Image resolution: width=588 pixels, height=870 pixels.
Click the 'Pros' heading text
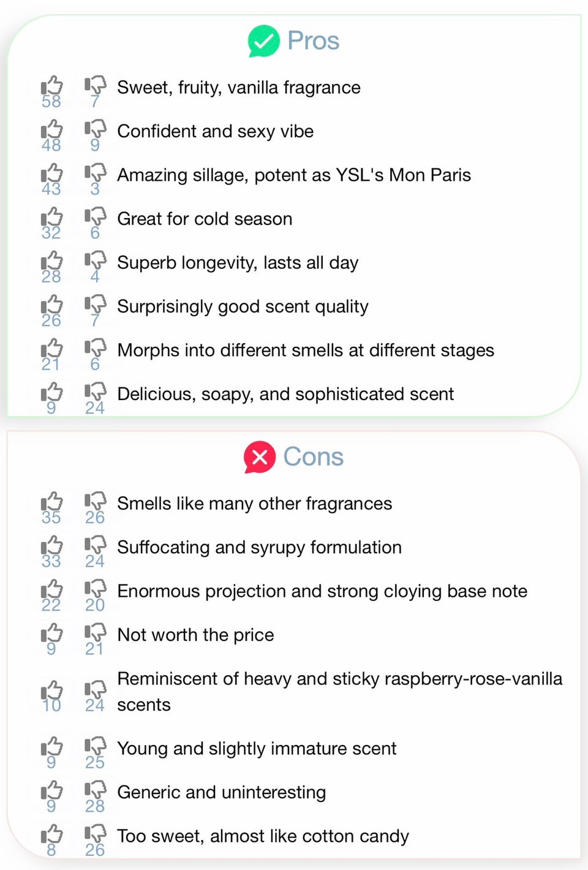(313, 41)
